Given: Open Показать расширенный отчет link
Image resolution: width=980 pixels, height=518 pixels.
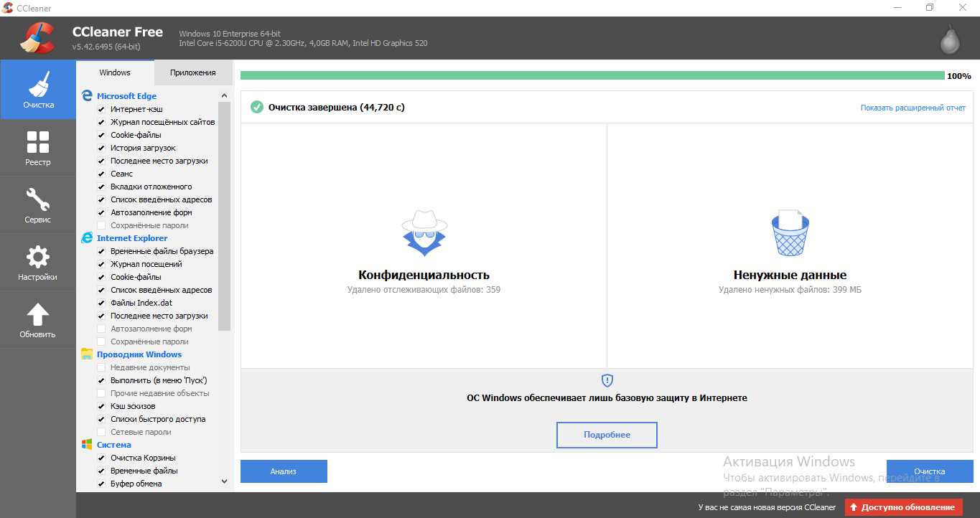Looking at the screenshot, I should (913, 108).
